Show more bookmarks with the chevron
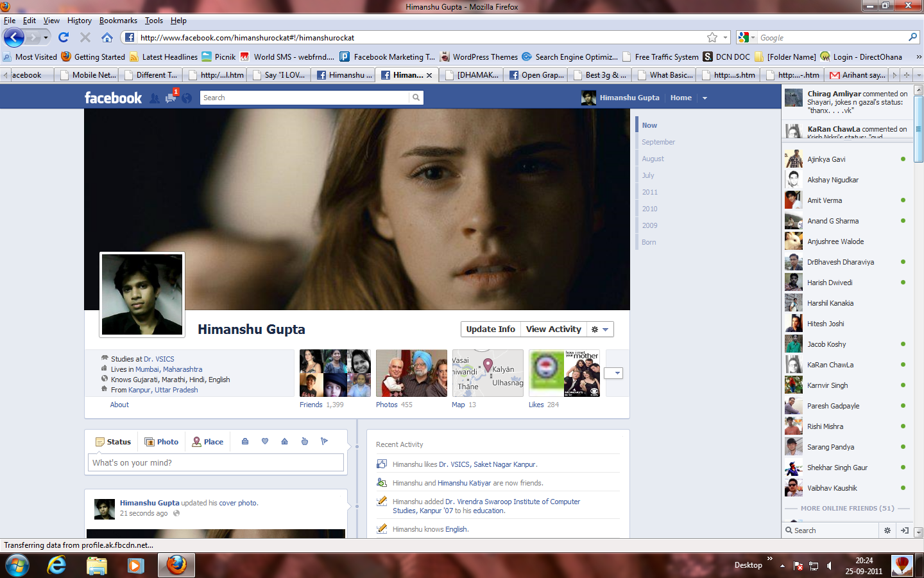 click(919, 57)
